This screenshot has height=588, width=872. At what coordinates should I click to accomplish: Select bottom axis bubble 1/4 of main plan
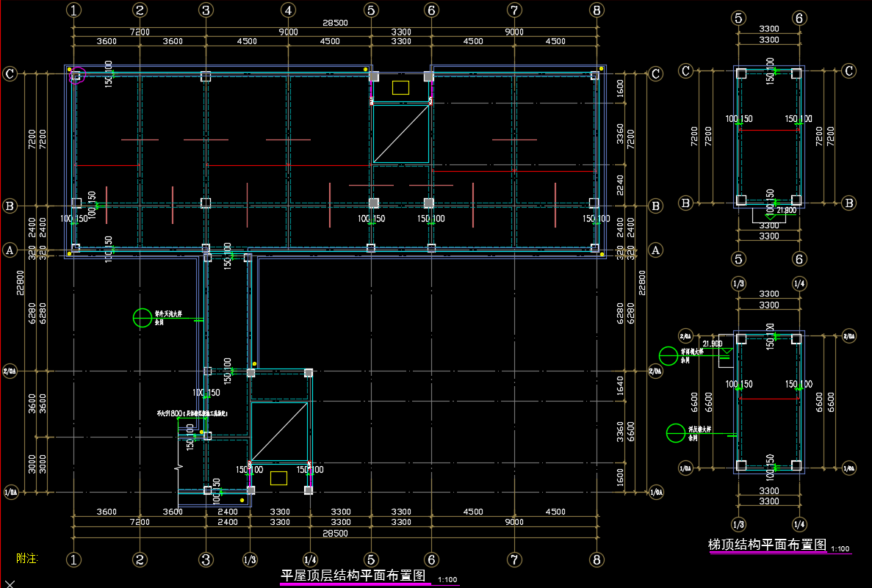click(x=310, y=559)
